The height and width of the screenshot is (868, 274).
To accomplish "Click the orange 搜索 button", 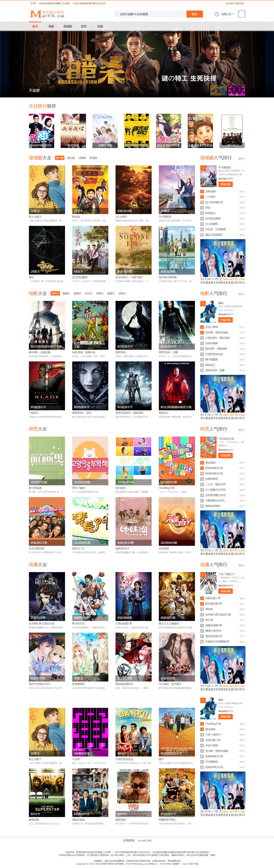I will [x=195, y=14].
